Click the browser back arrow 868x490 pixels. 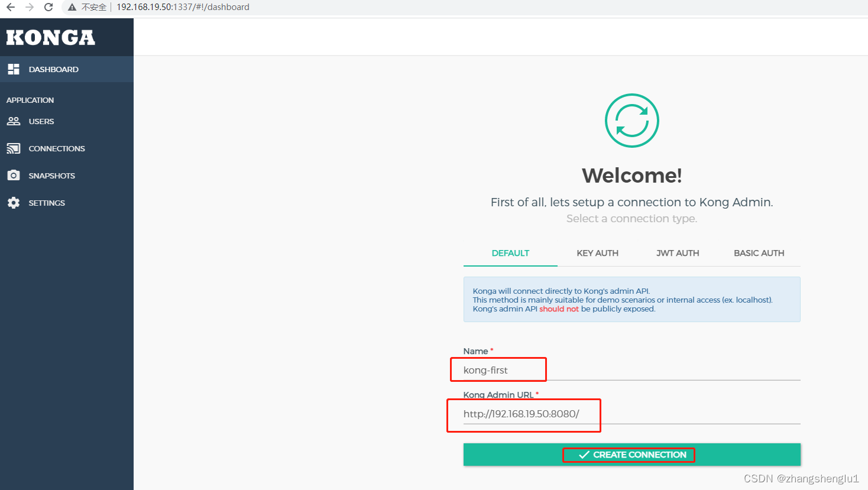click(x=11, y=7)
